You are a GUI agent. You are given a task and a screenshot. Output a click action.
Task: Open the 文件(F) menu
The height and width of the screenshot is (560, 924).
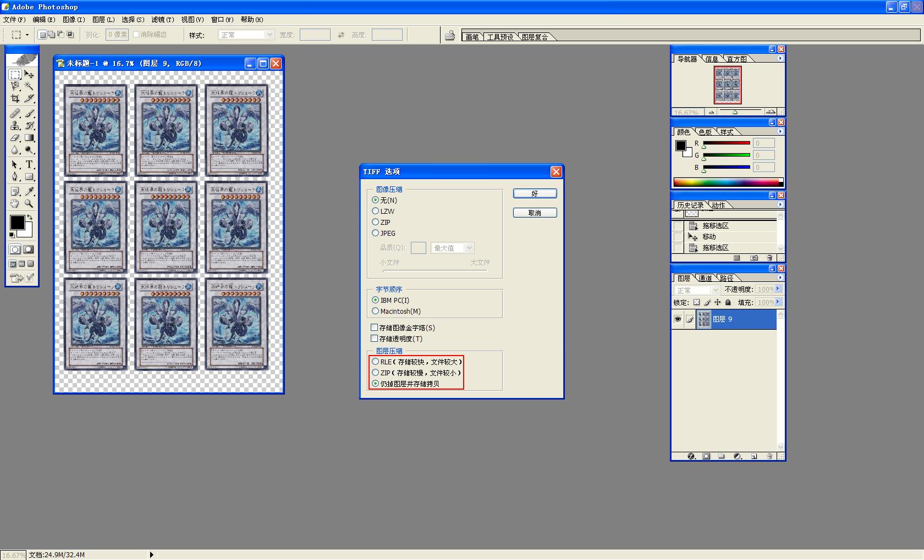click(14, 20)
